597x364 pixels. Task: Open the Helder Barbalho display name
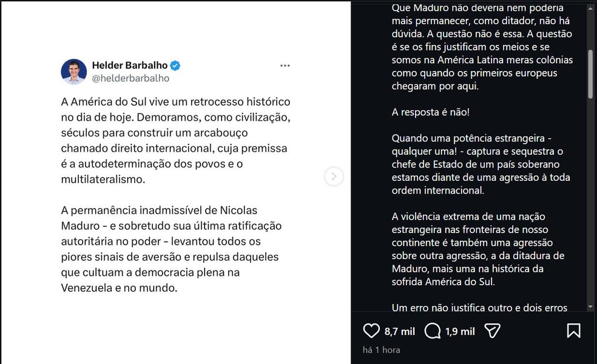pos(129,66)
